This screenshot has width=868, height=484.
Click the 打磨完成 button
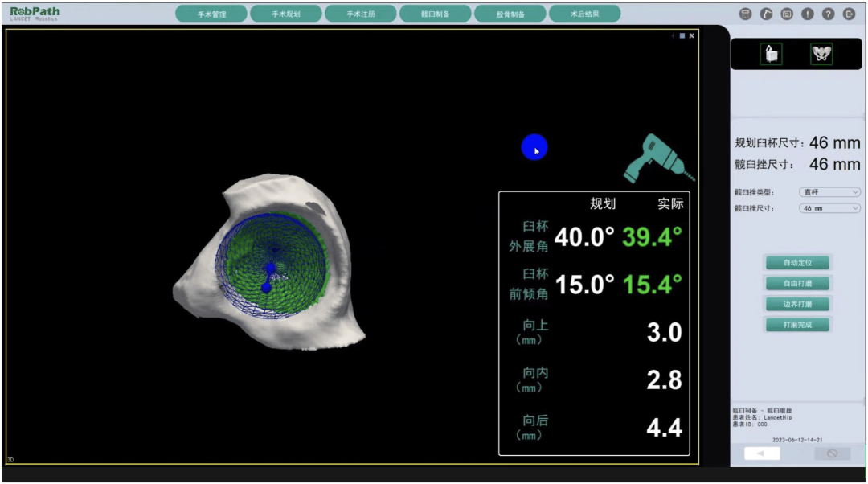tap(797, 325)
